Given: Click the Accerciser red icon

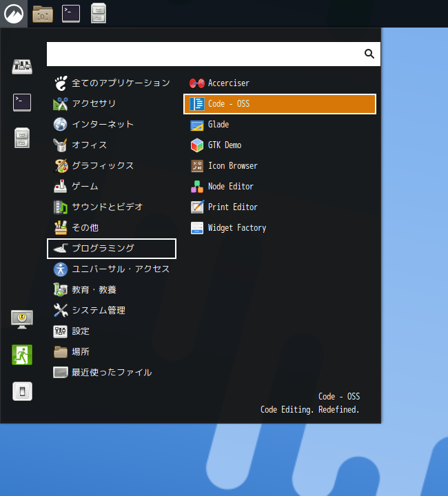Looking at the screenshot, I should (197, 83).
